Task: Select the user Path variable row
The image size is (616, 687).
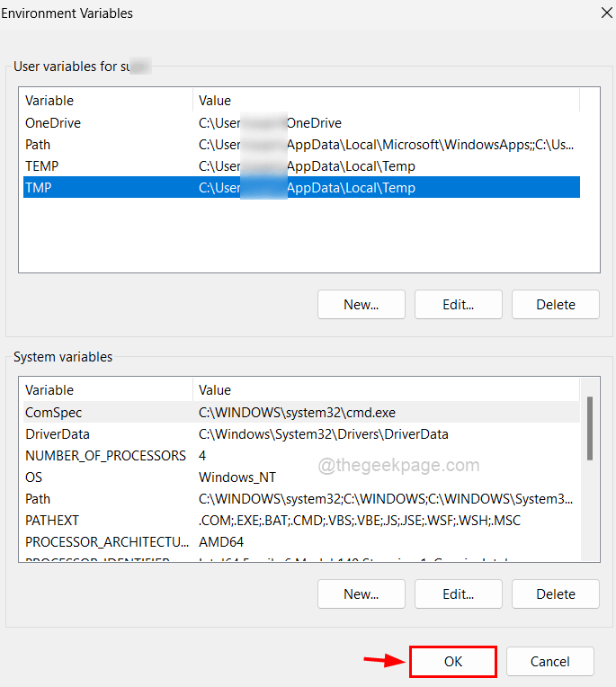Action: pyautogui.click(x=38, y=145)
